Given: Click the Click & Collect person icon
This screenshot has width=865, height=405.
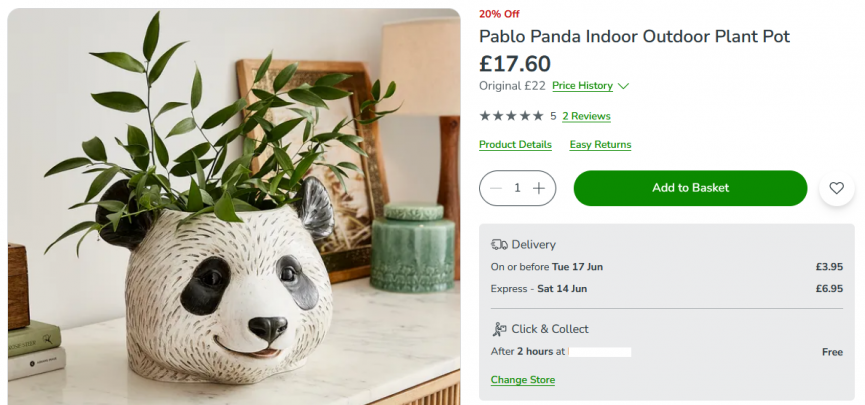Looking at the screenshot, I should 499,329.
